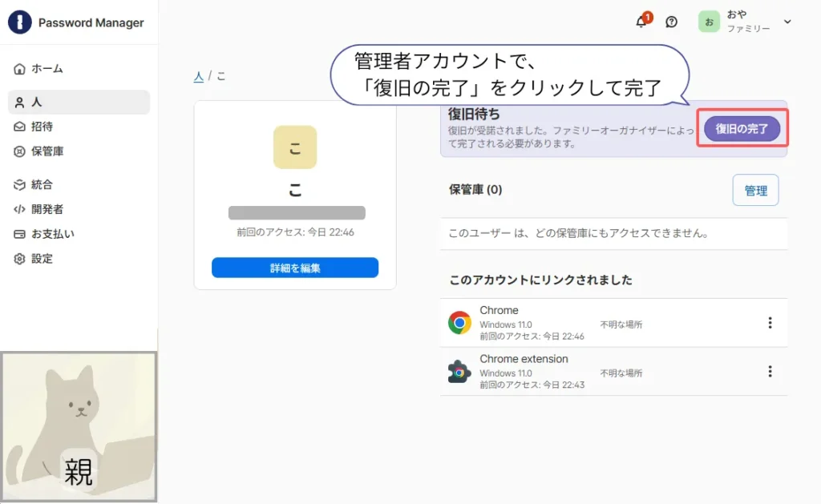This screenshot has height=504, width=821.
Task: Open the three-dot menu for Chrome extension
Action: pos(770,371)
